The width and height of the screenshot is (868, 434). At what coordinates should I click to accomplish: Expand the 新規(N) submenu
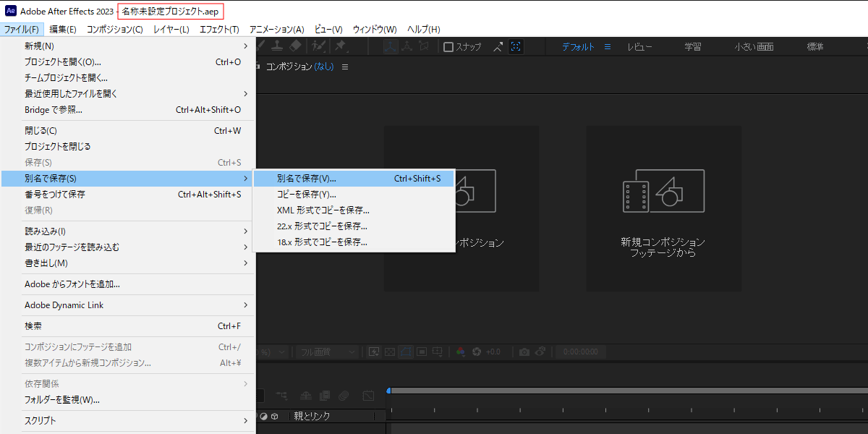click(x=129, y=46)
